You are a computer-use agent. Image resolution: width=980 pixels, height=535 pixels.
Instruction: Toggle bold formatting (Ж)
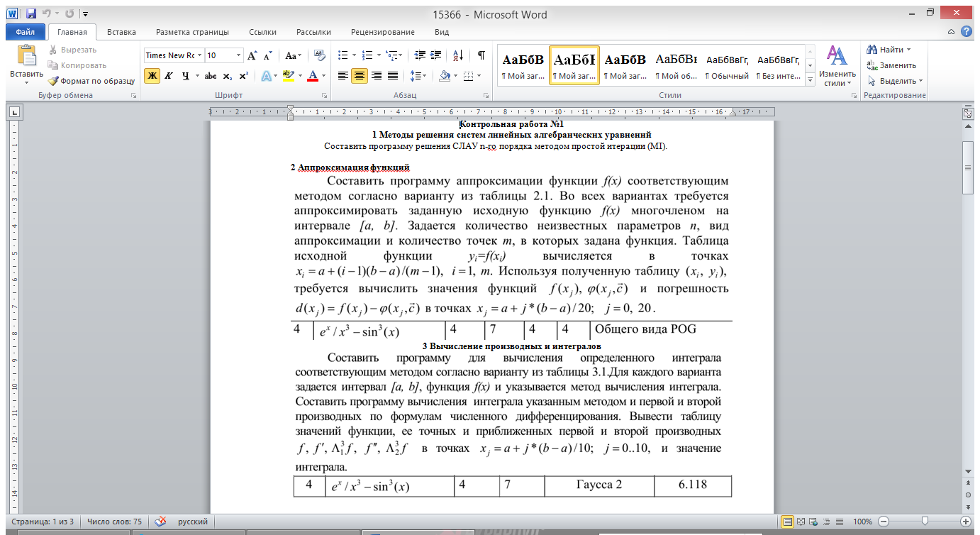(x=152, y=76)
